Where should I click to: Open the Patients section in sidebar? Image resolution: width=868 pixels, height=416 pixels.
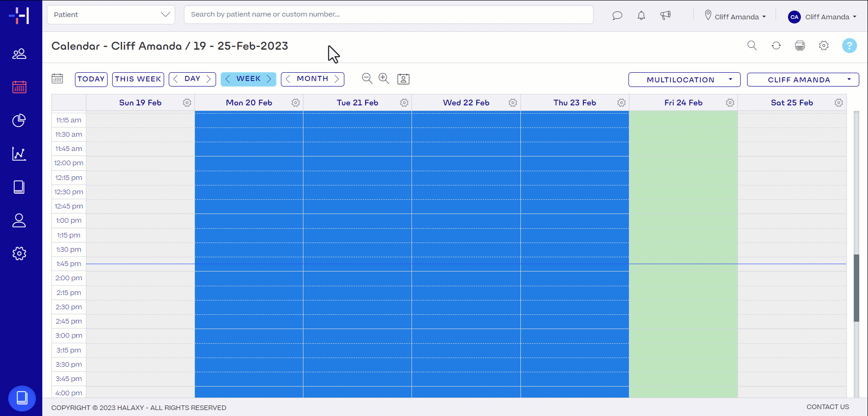pyautogui.click(x=19, y=54)
